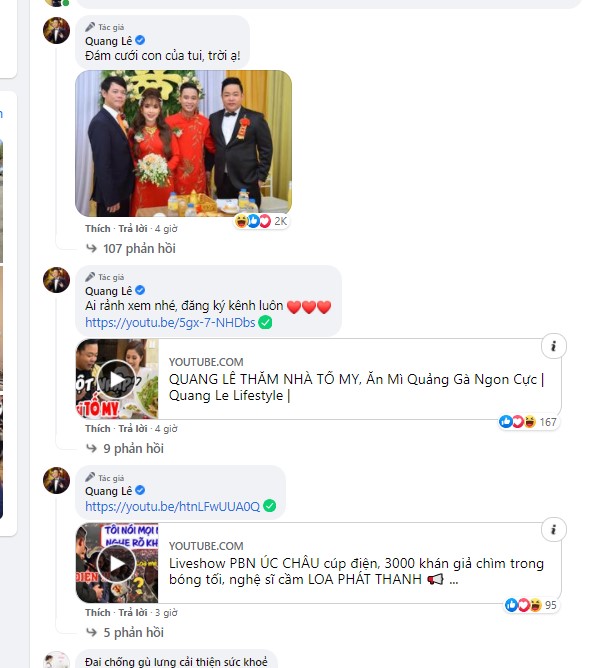This screenshot has height=668, width=595.
Task: Play the Tố My video thumbnail
Action: (x=117, y=379)
